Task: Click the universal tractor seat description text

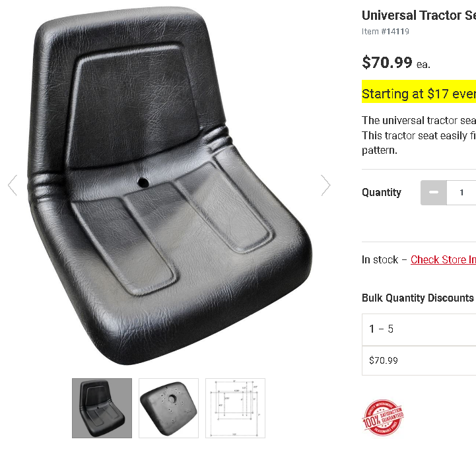Action: click(419, 135)
